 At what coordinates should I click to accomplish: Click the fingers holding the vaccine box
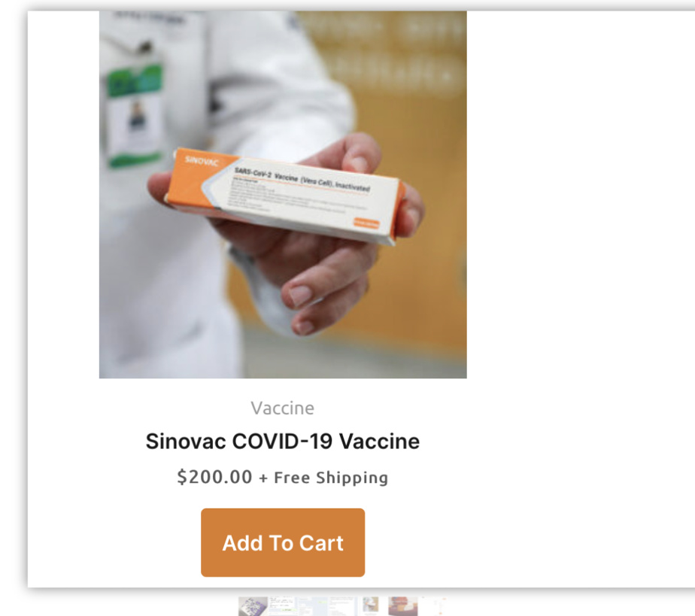pyautogui.click(x=310, y=284)
